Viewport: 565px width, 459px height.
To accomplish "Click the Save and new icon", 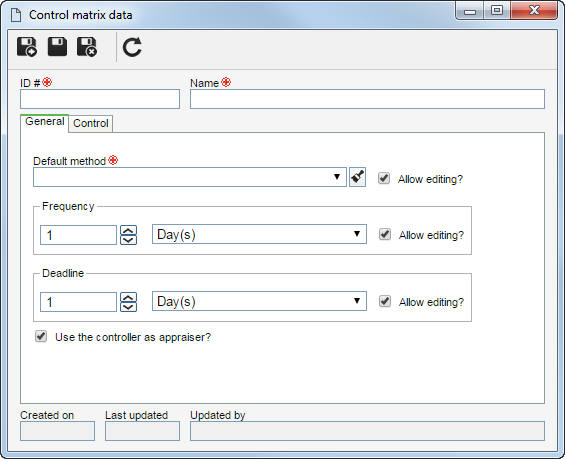I will click(x=27, y=47).
